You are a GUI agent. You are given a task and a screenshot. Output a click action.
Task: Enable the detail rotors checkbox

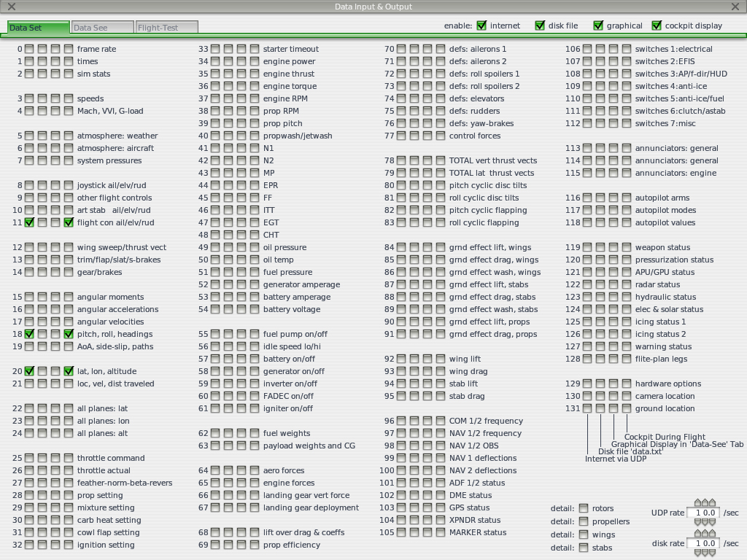point(584,508)
